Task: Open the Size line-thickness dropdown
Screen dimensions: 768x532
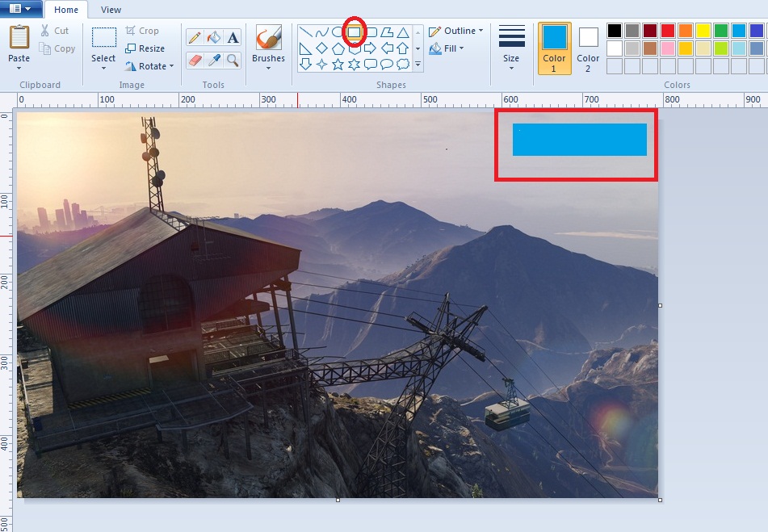Action: point(511,48)
